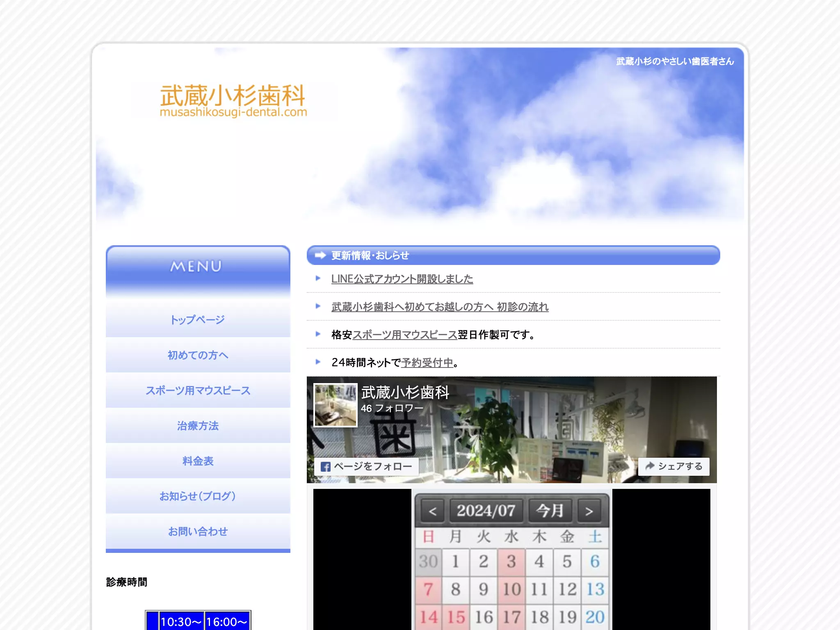This screenshot has height=630, width=840.
Task: Select July 3 on the calendar
Action: (x=511, y=562)
